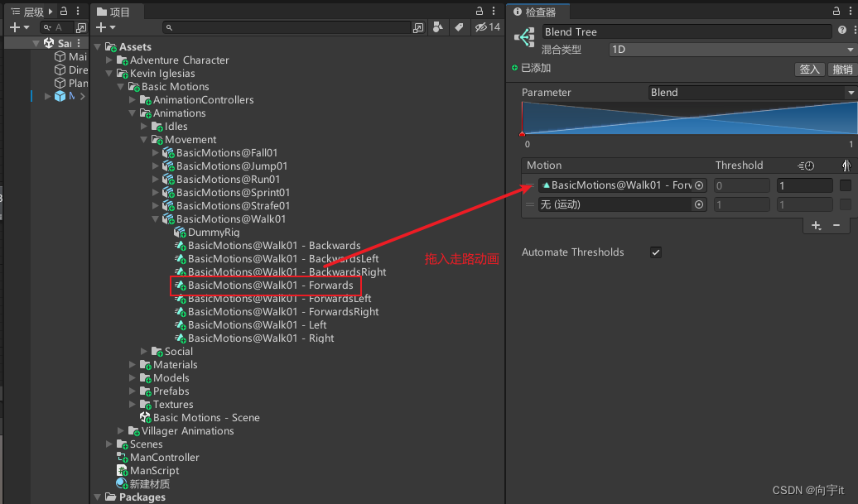Open the Project panel more options menu
The image size is (858, 504).
(494, 11)
